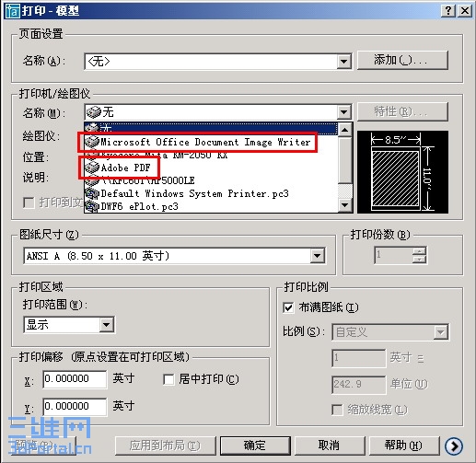Viewport: 476px width, 463px height.
Task: Uncheck the 布满图纸 fit to paper checkbox
Action: click(x=288, y=307)
